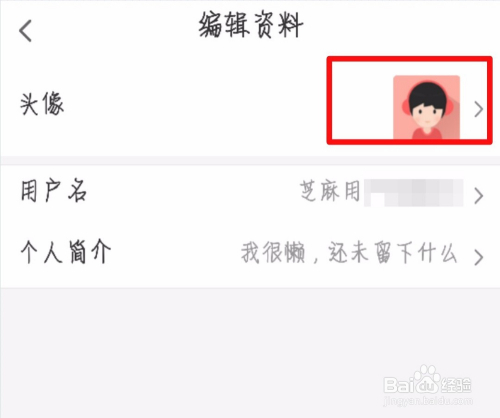This screenshot has height=418, width=500.
Task: Click the Bai text in the Baidu watermark
Action: 398,385
